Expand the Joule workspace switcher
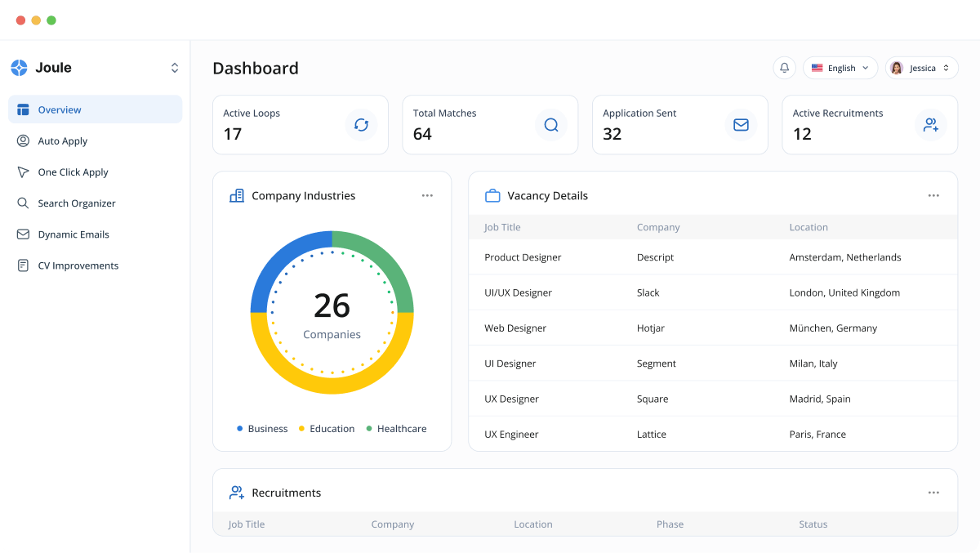 click(174, 68)
